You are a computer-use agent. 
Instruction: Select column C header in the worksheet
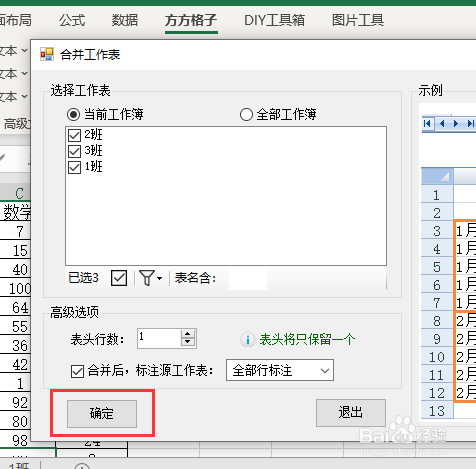coord(15,193)
